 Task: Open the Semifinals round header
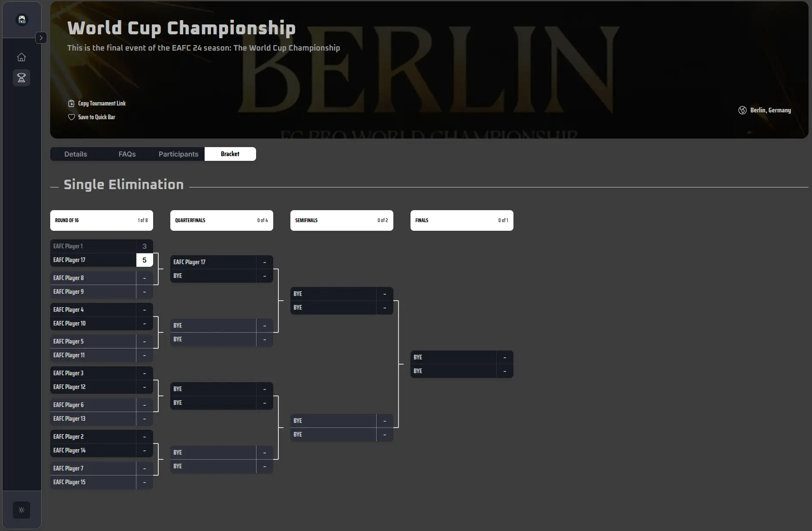click(342, 220)
